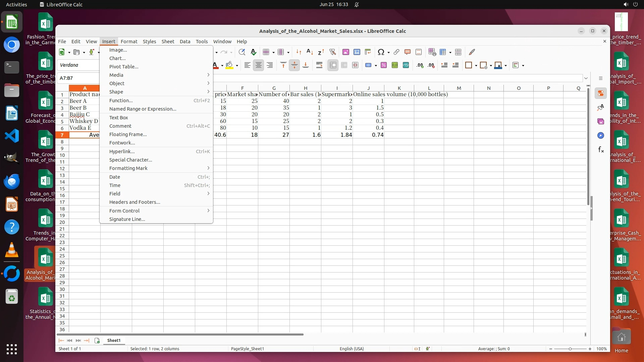Click Zoom In plus button

590,349
